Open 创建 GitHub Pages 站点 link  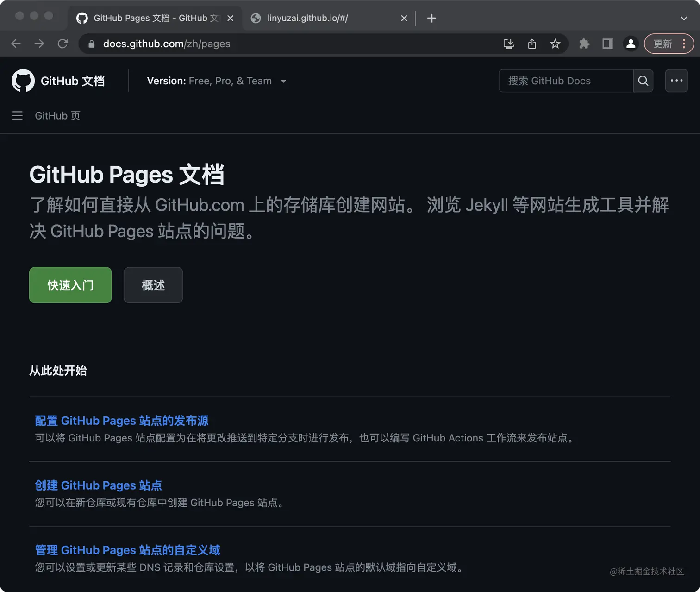[99, 485]
